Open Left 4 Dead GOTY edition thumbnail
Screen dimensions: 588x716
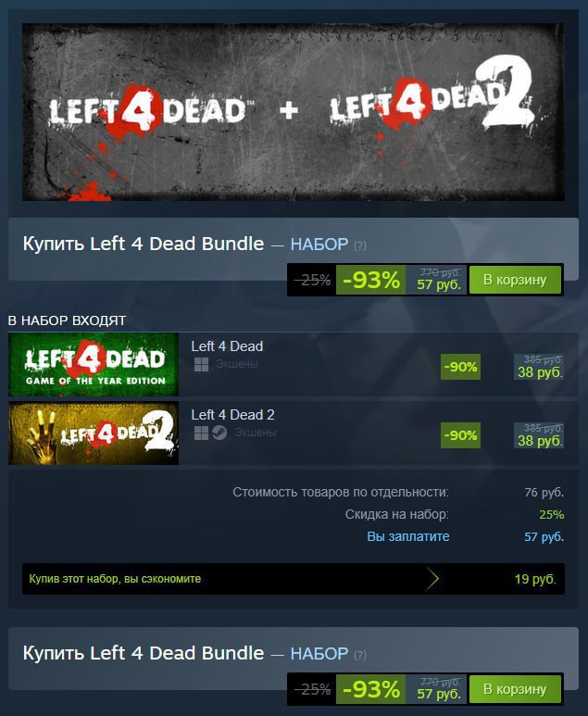click(x=94, y=364)
